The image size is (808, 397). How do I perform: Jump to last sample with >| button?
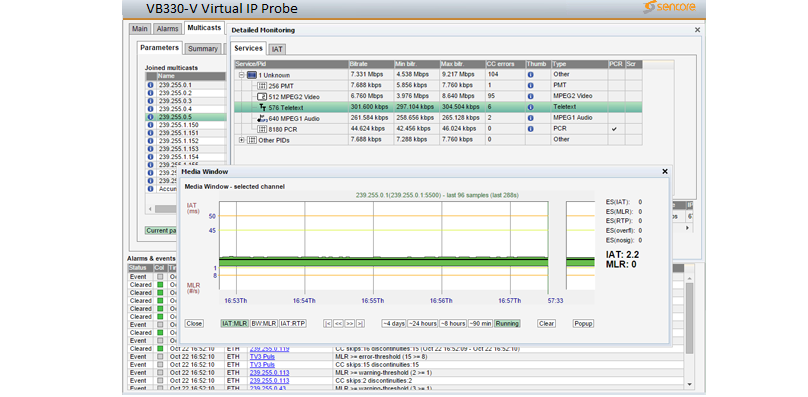tap(360, 324)
